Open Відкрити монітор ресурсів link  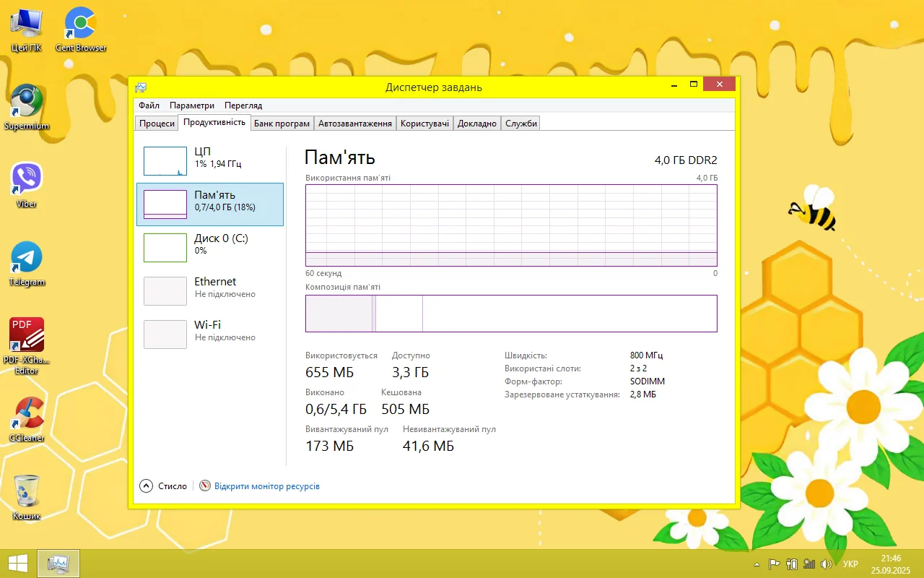point(266,486)
